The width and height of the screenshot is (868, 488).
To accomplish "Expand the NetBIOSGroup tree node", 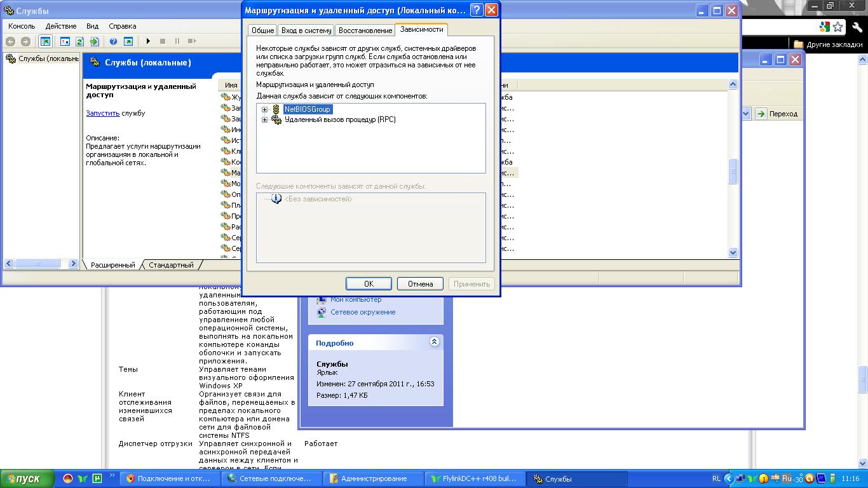I will pos(265,109).
